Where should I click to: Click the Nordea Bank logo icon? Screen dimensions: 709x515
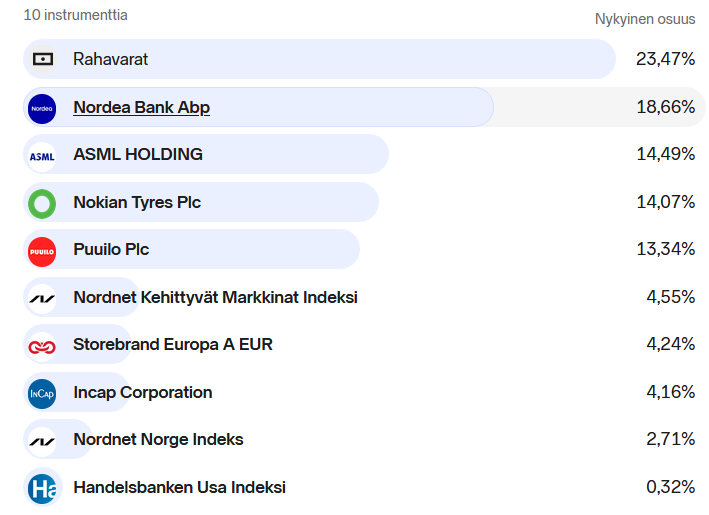(x=42, y=107)
